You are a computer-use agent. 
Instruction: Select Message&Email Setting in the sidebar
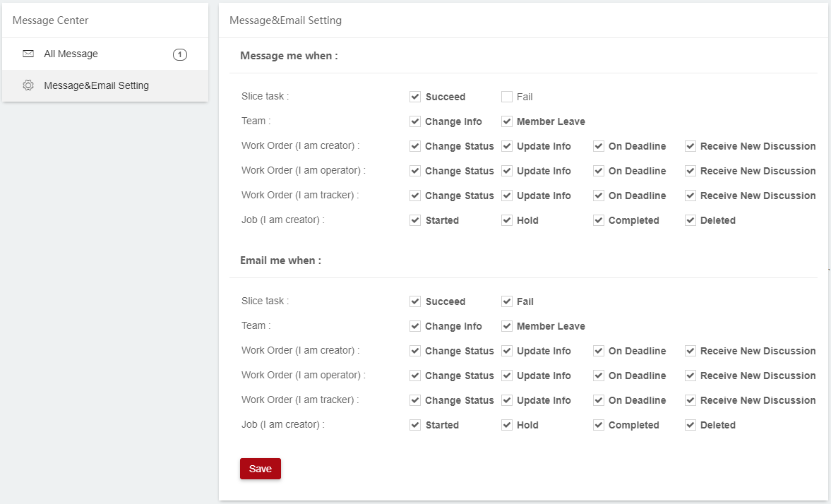coord(96,85)
